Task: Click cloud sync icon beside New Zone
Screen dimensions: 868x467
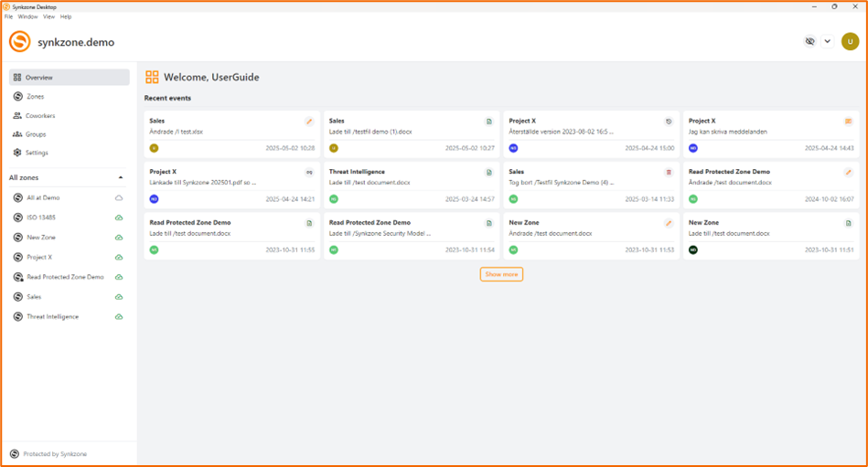Action: [x=119, y=238]
